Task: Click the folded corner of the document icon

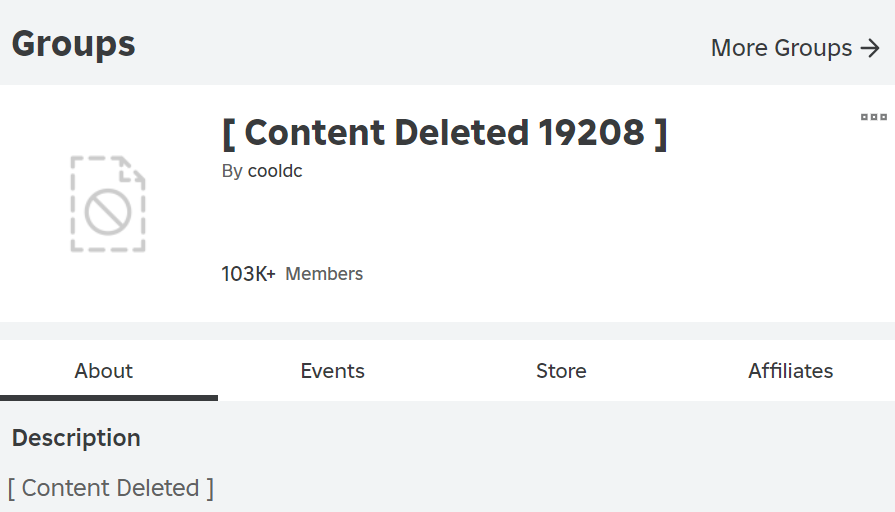Action: (x=131, y=170)
